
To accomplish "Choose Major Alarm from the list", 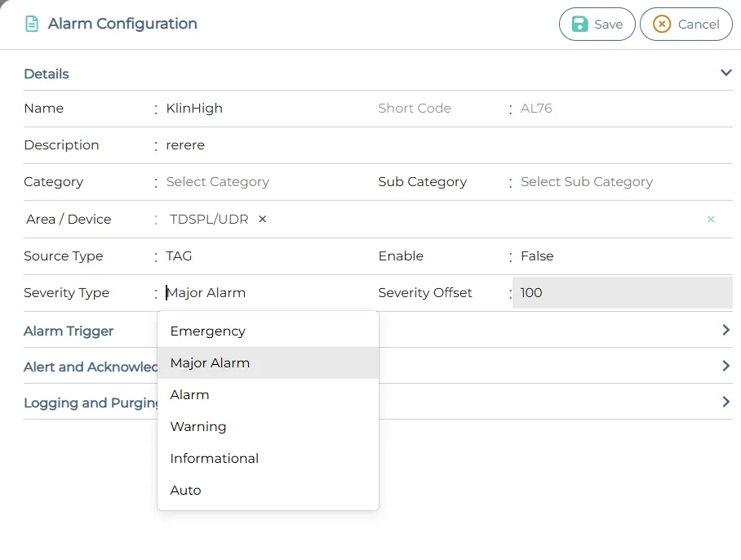I will click(210, 363).
